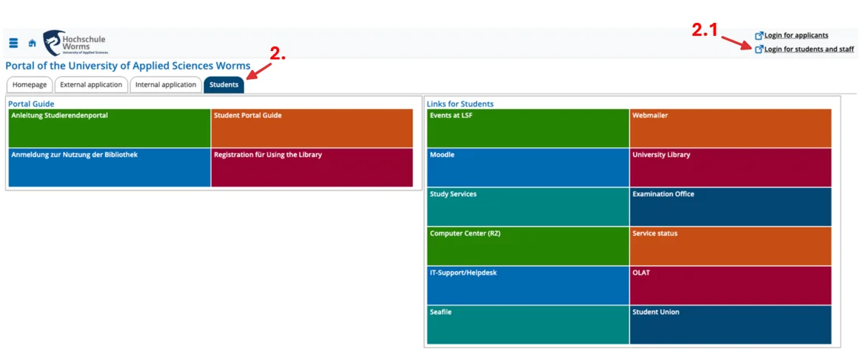Click external-link icon beside Login for applicants
This screenshot has width=868, height=358.
758,35
